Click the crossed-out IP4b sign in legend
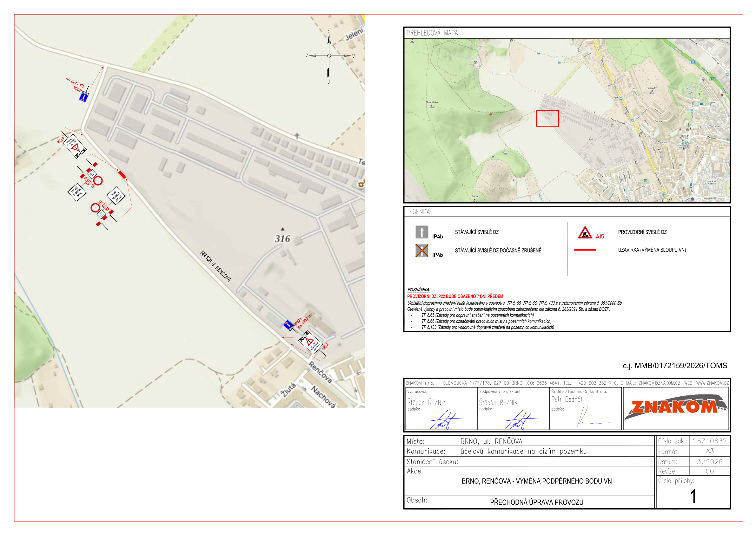This screenshot has height=534, width=756. (421, 251)
